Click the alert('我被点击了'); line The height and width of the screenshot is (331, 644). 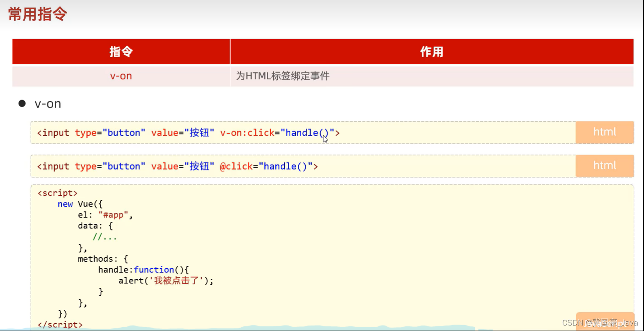pos(166,281)
